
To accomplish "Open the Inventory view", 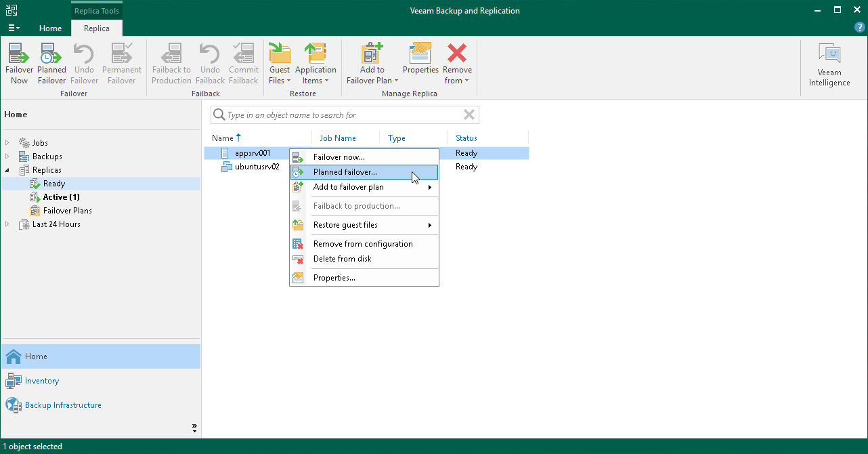I will pyautogui.click(x=100, y=381).
